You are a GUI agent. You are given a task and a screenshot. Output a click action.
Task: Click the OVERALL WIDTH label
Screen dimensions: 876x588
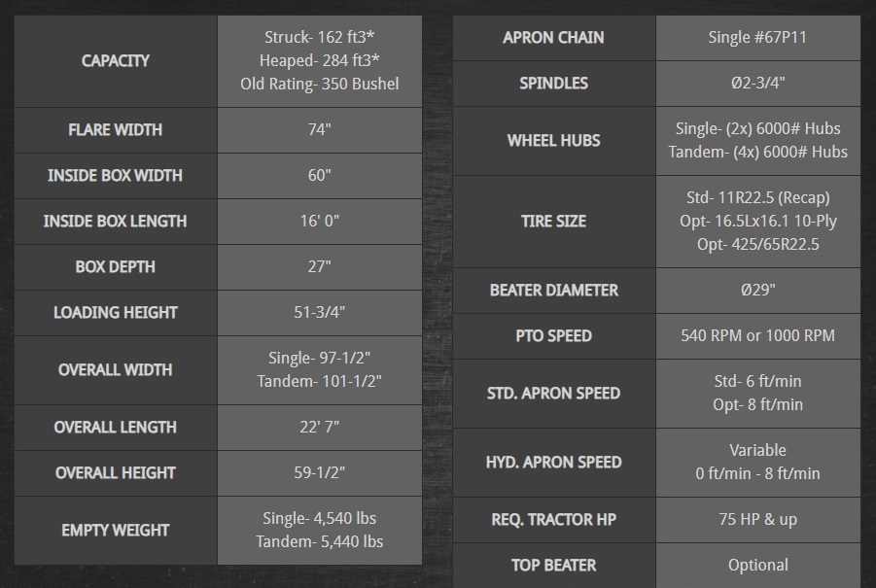click(x=116, y=370)
